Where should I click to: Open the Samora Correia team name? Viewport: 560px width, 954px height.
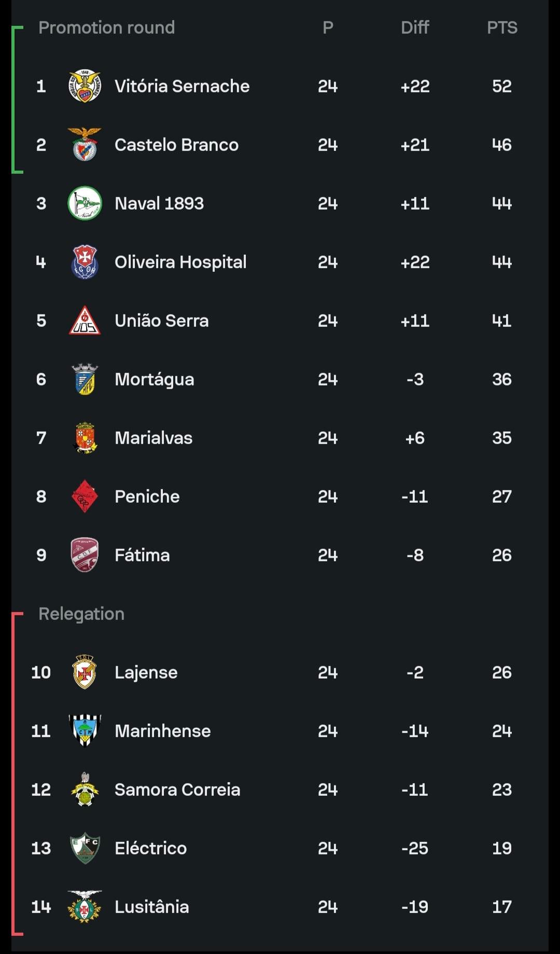tap(177, 790)
